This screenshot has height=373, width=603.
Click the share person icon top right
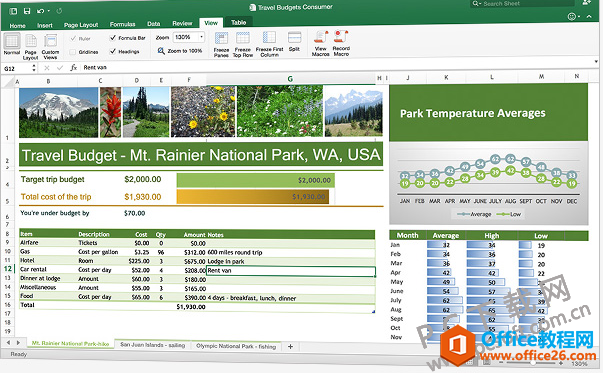point(586,3)
